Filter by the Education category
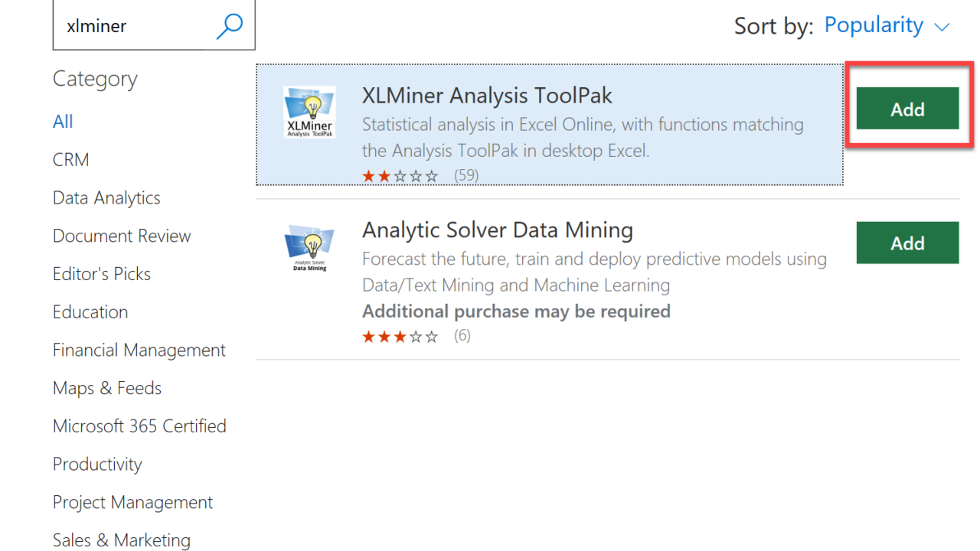The image size is (980, 551). [90, 312]
